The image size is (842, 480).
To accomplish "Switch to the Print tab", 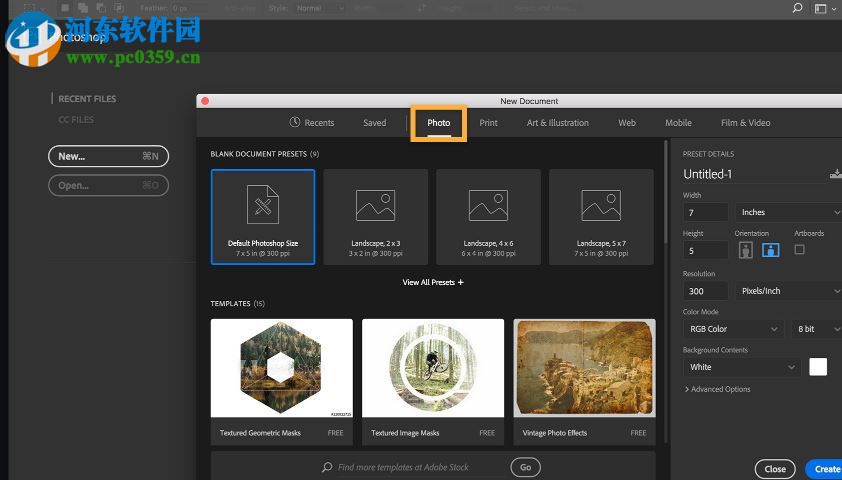I will pyautogui.click(x=488, y=123).
